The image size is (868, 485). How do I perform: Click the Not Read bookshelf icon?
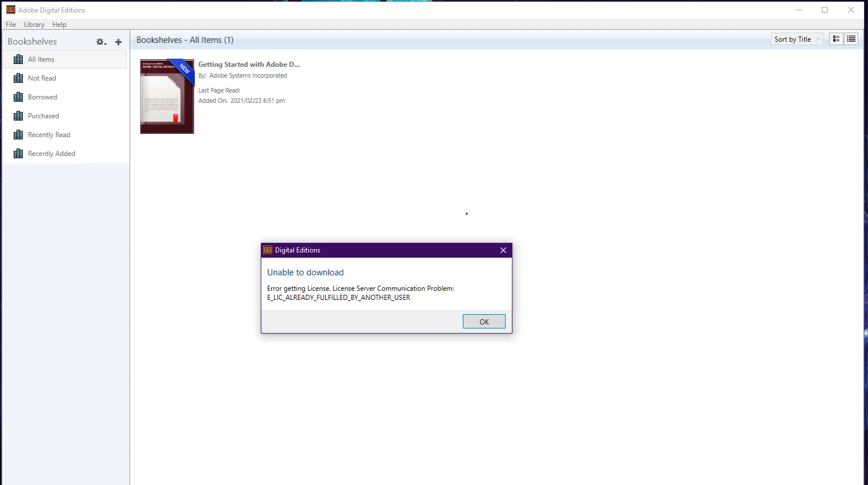pos(18,78)
